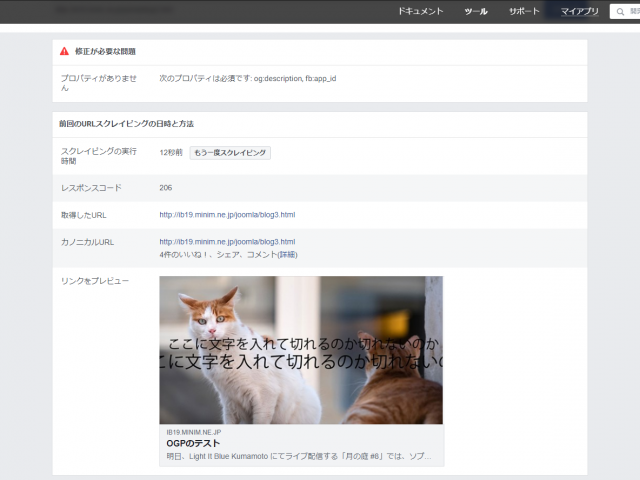Click the preview description about Light It Blue Kumamoto
This screenshot has width=640, height=480.
pyautogui.click(x=299, y=456)
